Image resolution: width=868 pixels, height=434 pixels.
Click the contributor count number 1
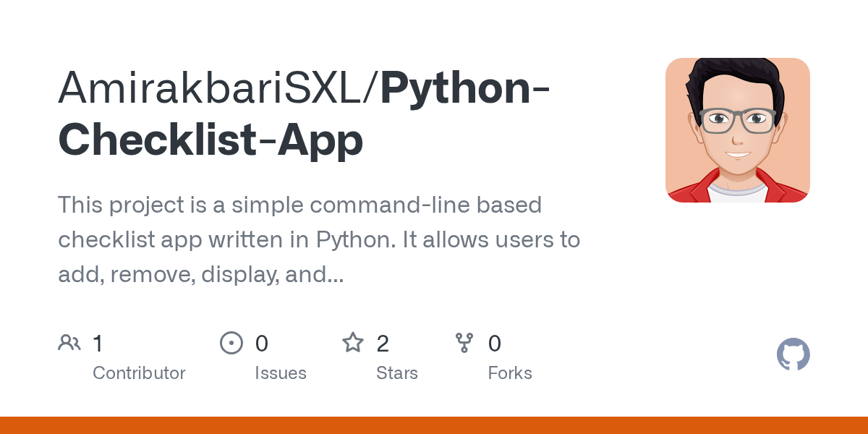click(x=98, y=344)
